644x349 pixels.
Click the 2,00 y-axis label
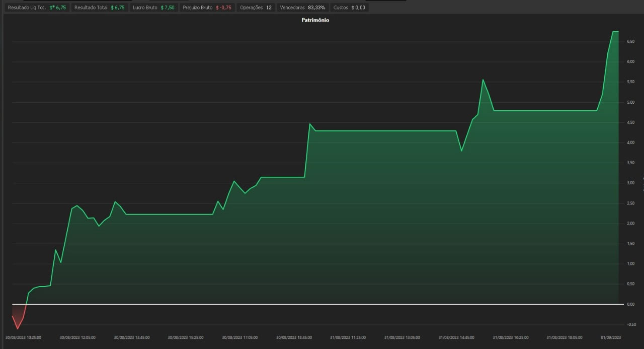coord(631,223)
